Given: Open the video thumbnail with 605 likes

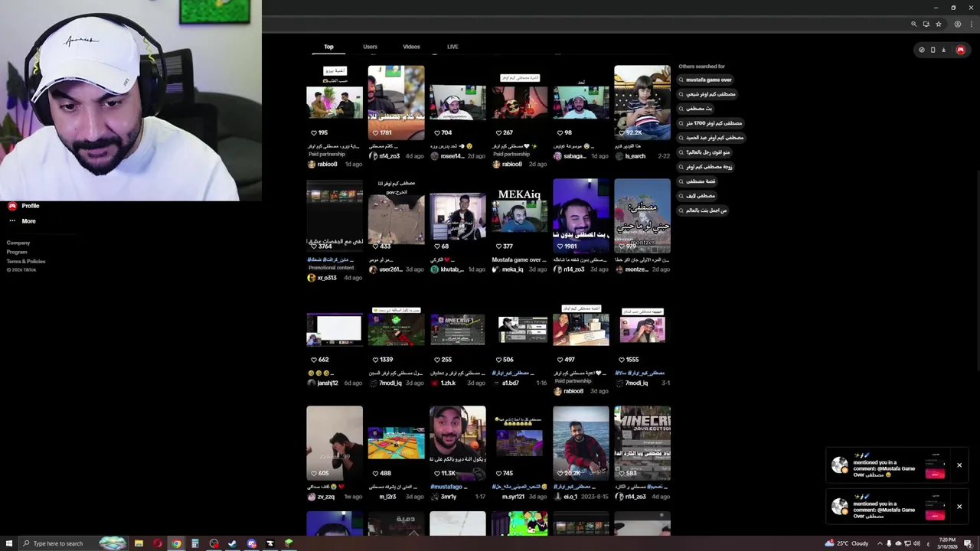Looking at the screenshot, I should tap(335, 443).
